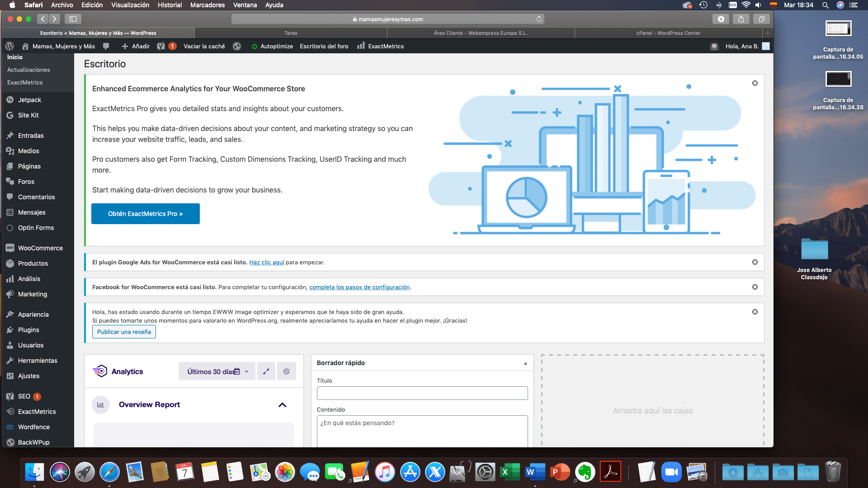Follow the completa los pasos de configuración link
Screen dimensions: 868x488
[359, 287]
